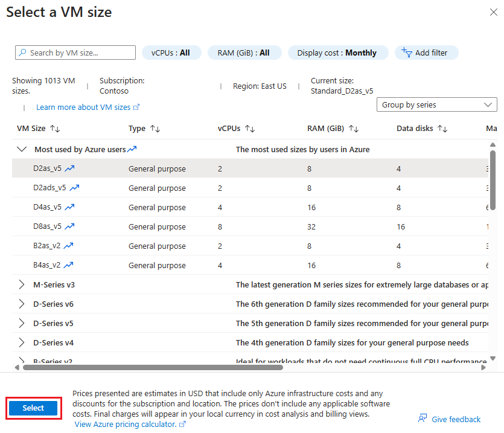
Task: Click the external link icon after pricing calculator
Action: [182, 424]
